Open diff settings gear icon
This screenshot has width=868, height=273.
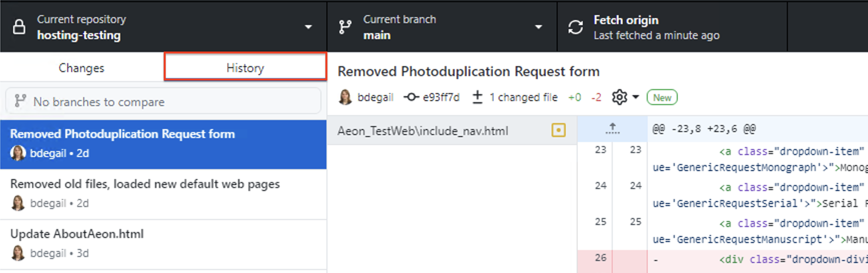[x=619, y=97]
